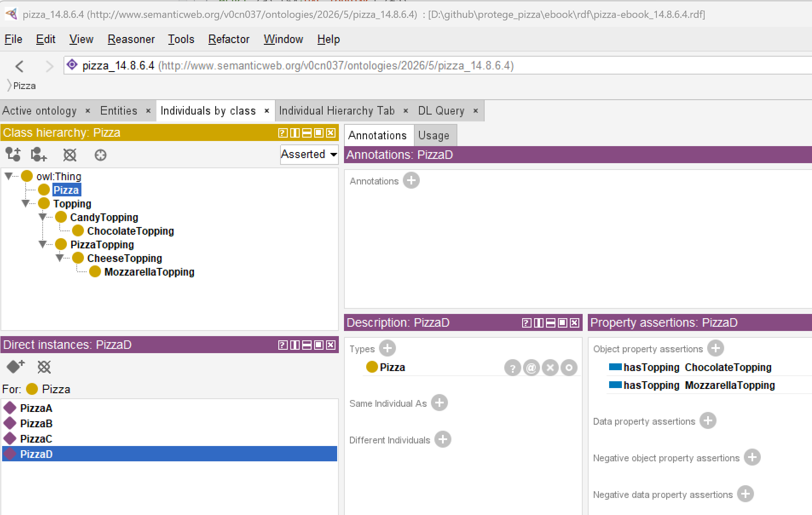Image resolution: width=812 pixels, height=515 pixels.
Task: Close the DL Query tab
Action: 476,111
